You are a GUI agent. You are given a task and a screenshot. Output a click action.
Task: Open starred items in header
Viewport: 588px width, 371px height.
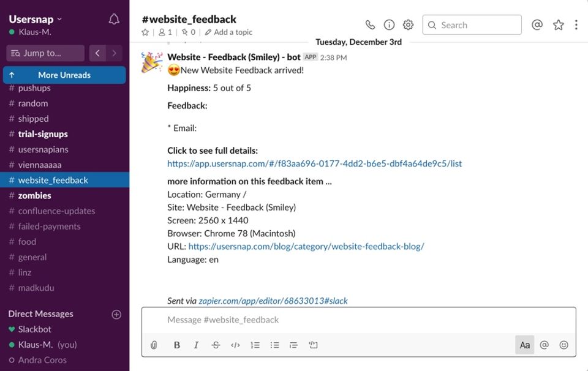point(559,24)
